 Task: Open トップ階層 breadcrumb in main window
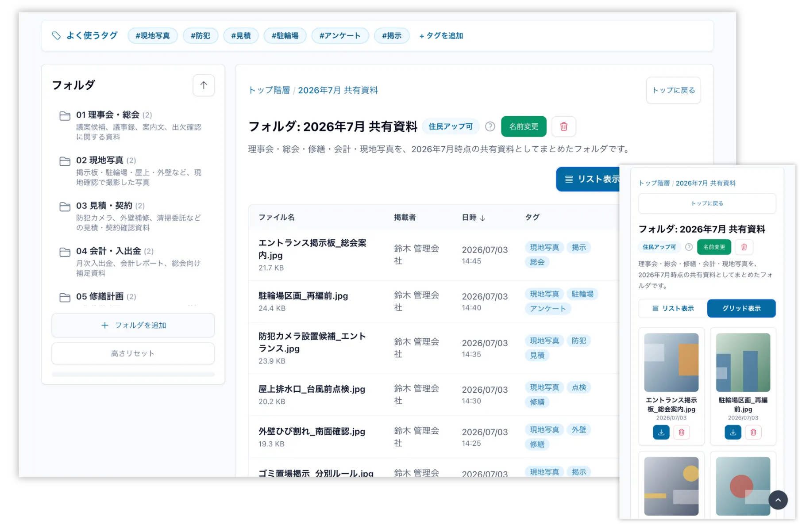click(x=269, y=90)
